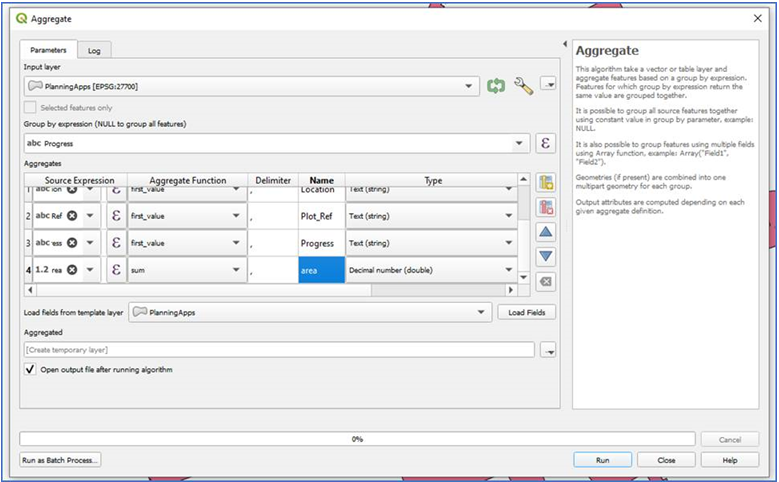The width and height of the screenshot is (779, 482).
Task: Switch to the Log tab
Action: click(94, 51)
